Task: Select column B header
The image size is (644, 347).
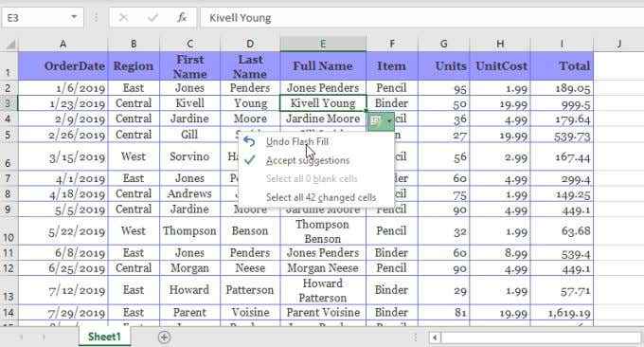Action: tap(134, 44)
